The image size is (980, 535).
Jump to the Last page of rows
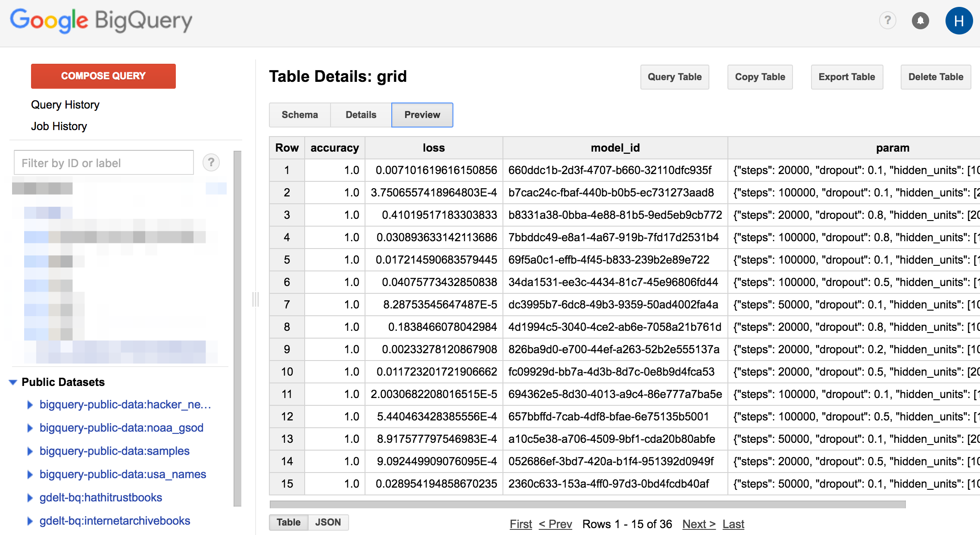pos(733,524)
